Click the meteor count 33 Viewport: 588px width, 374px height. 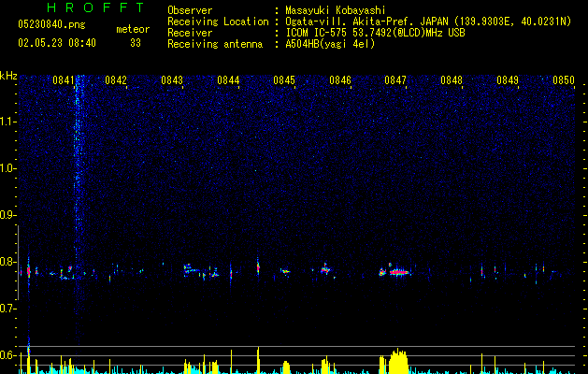pos(136,43)
